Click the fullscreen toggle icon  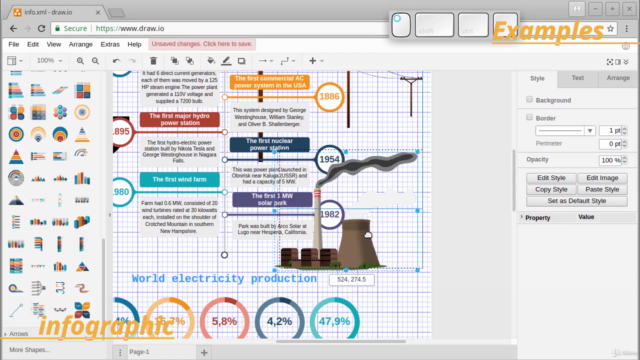coord(609,62)
